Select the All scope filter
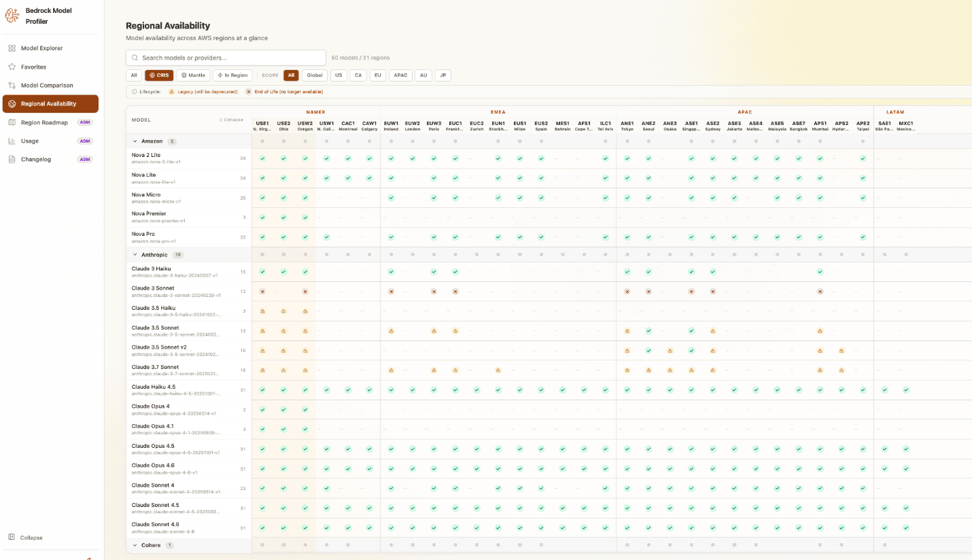The height and width of the screenshot is (560, 972). pos(292,75)
